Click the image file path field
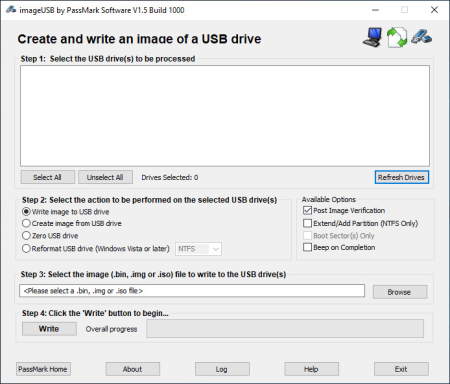The width and height of the screenshot is (450, 384). (x=192, y=291)
